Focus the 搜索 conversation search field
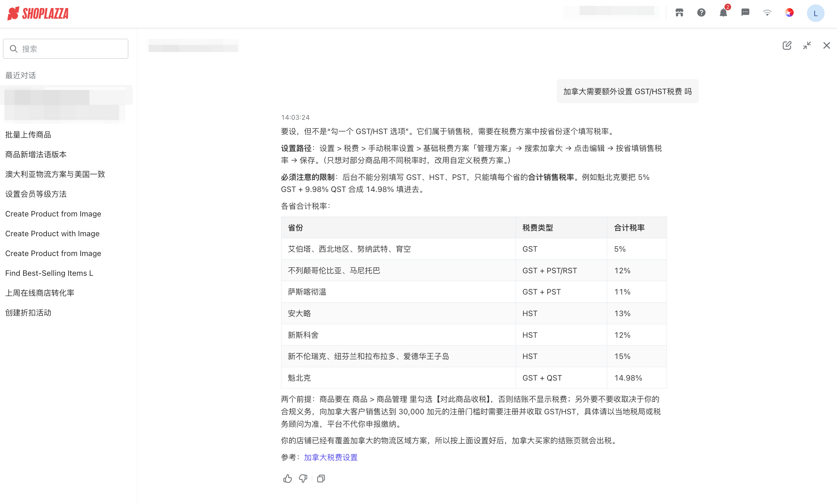The height and width of the screenshot is (504, 837). [66, 49]
